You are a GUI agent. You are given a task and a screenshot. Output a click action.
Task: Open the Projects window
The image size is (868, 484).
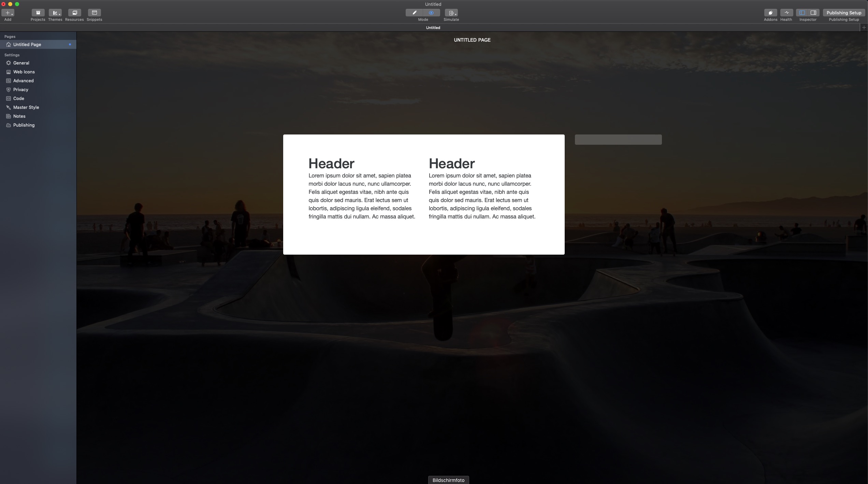click(x=38, y=13)
